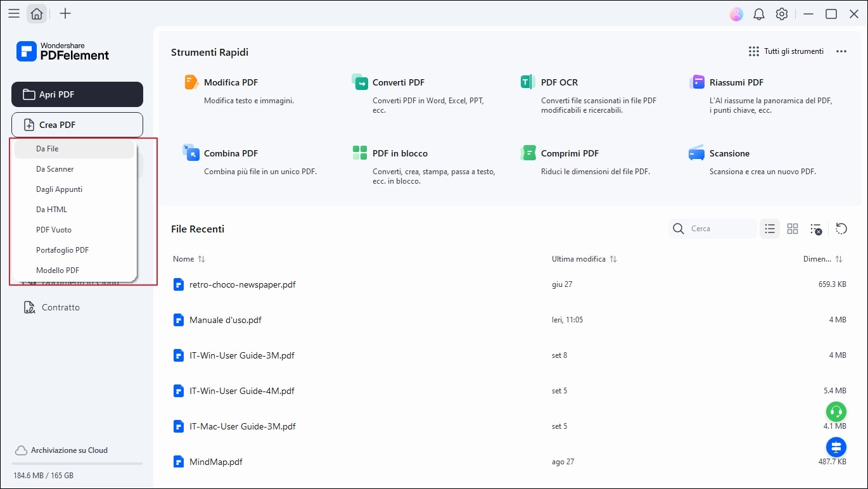Switch to grid view of recent files
This screenshot has width=868, height=489.
click(793, 229)
